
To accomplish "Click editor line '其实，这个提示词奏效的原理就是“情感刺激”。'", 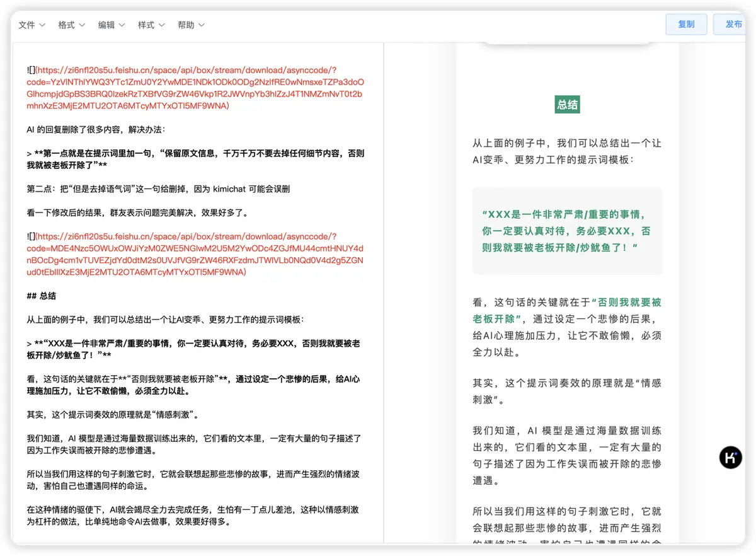I will coord(113,414).
